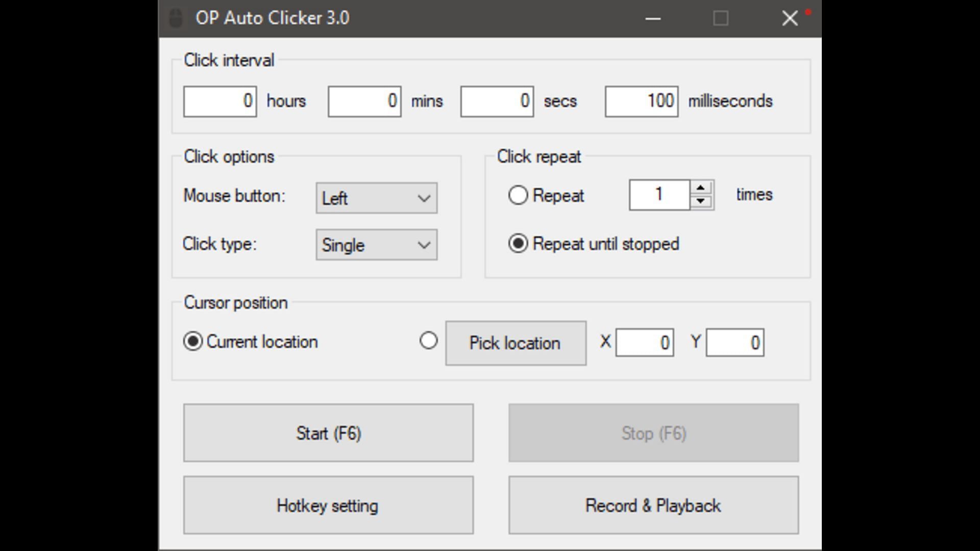Click the OP Auto Clicker mouse icon
This screenshot has width=980, height=551.
point(176,18)
